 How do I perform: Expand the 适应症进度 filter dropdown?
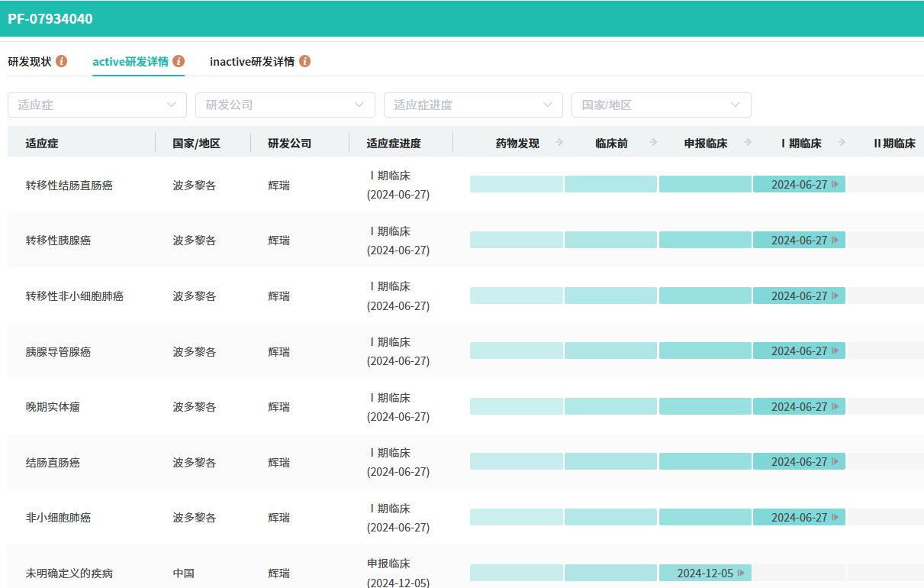[473, 105]
